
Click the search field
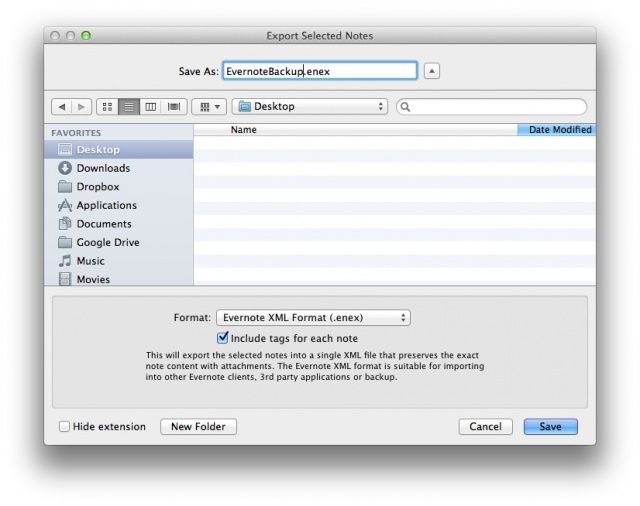[x=491, y=107]
